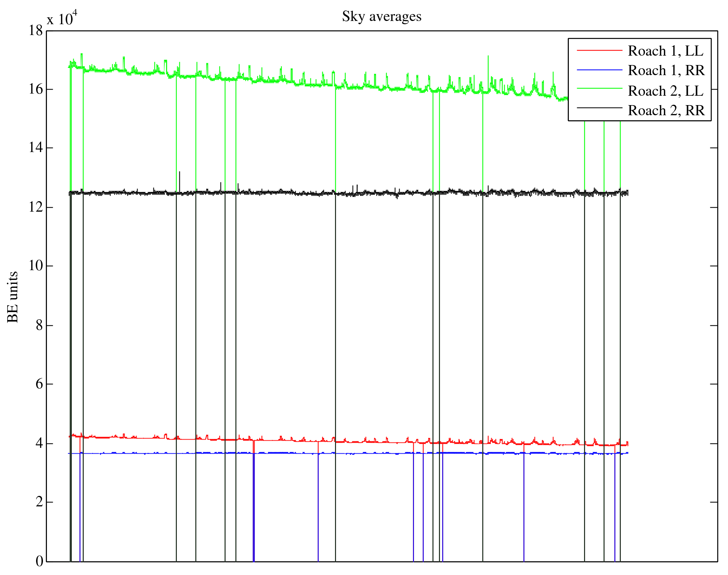Click the y-axis tick label 14
The height and width of the screenshot is (575, 728).
pos(36,148)
